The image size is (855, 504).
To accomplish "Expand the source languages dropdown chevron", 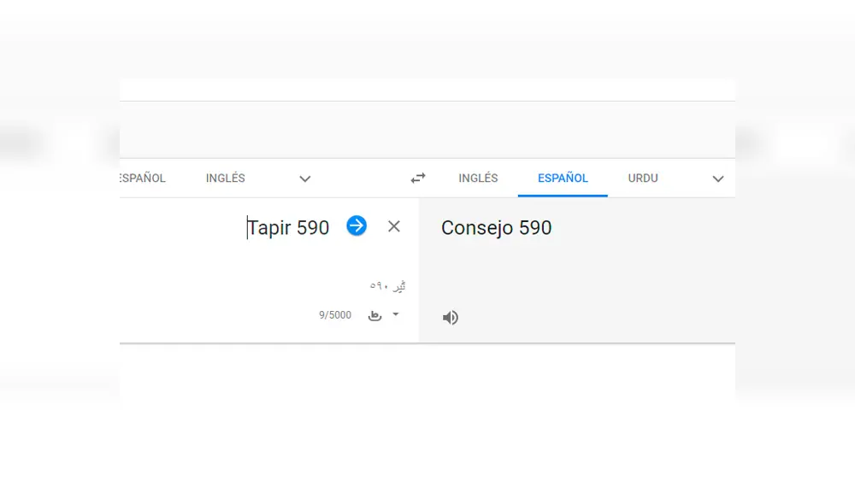I will (304, 179).
